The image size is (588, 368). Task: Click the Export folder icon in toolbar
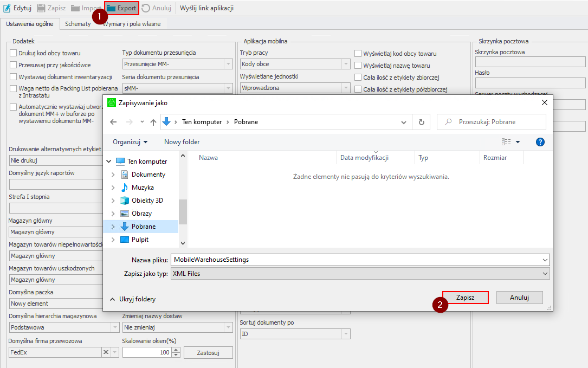111,8
